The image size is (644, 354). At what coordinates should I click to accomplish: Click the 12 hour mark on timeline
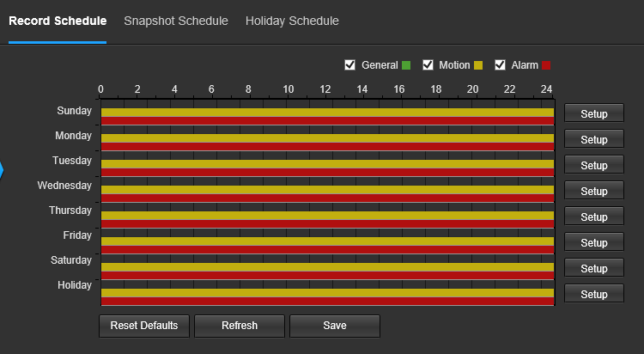[x=325, y=89]
